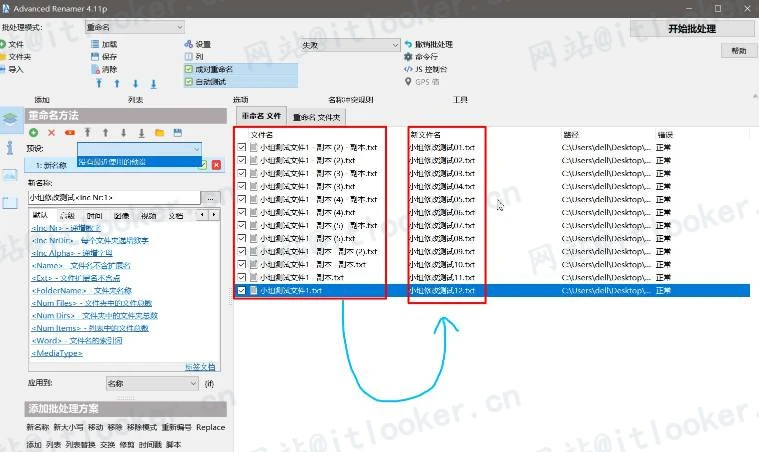Open the JS 控制台 console
759x452 pixels.
click(425, 69)
